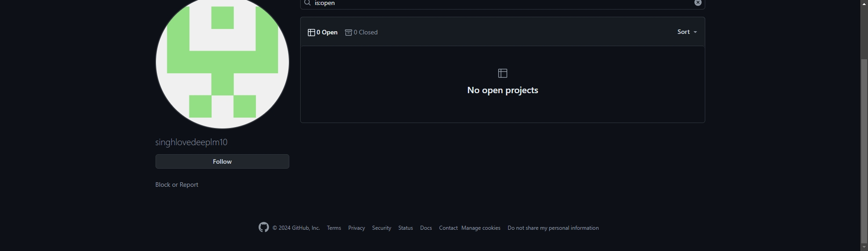Open the Block or Report link
The width and height of the screenshot is (868, 251).
tap(177, 185)
